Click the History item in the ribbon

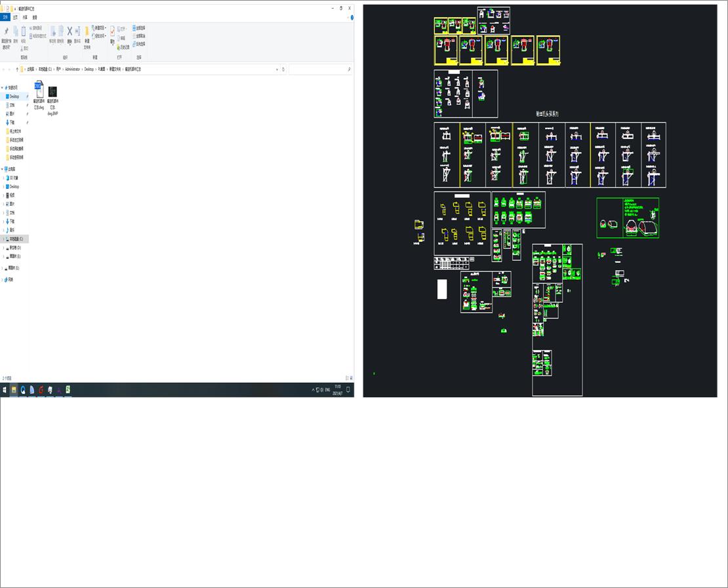123,47
